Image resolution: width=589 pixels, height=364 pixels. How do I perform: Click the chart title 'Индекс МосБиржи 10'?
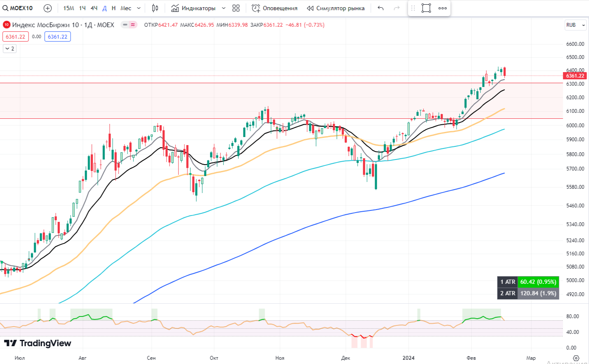[x=47, y=25]
